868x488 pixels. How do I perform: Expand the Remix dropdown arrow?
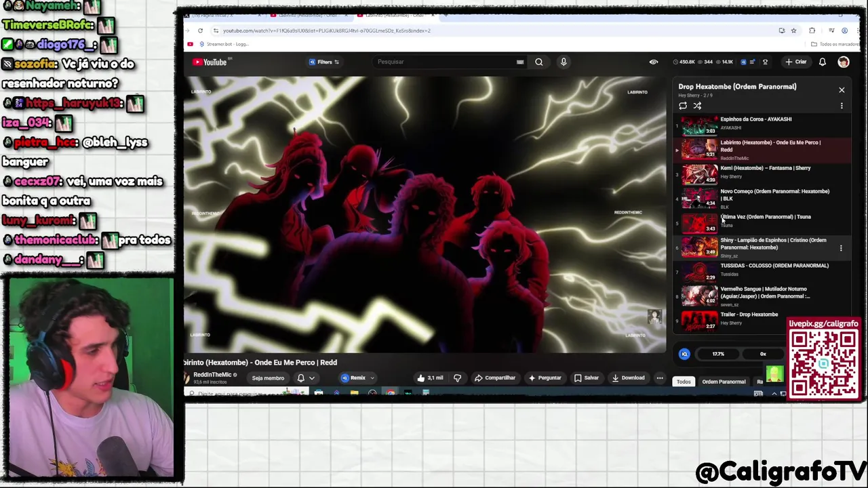click(x=372, y=378)
